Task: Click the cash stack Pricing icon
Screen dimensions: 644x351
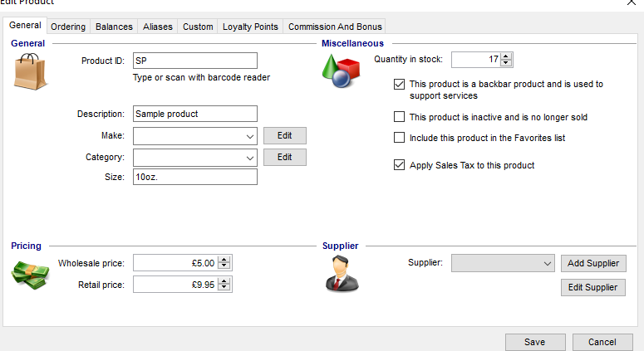Action: 30,275
